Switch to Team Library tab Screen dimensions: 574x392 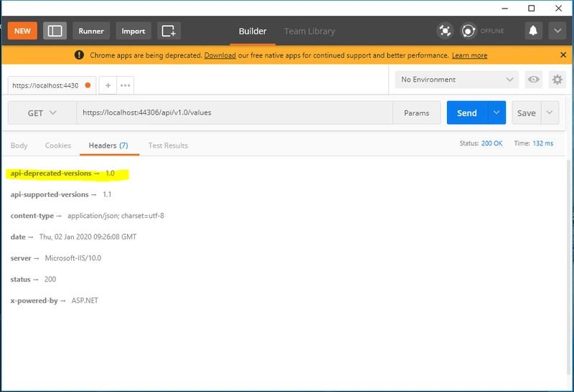click(x=310, y=31)
